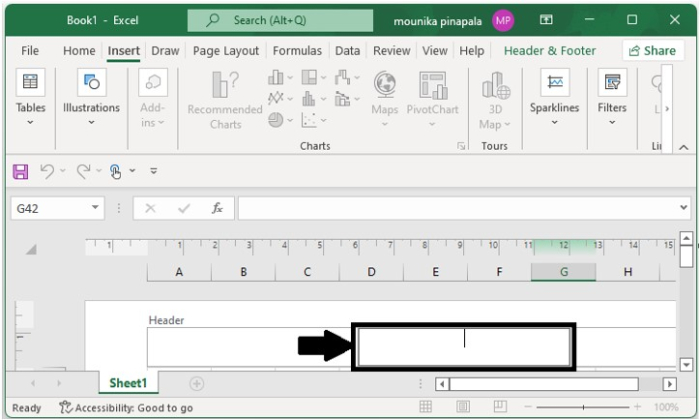Open the Touch/Mouse mode dropdown arrow
Viewport: 700px width, 420px height.
[x=132, y=170]
